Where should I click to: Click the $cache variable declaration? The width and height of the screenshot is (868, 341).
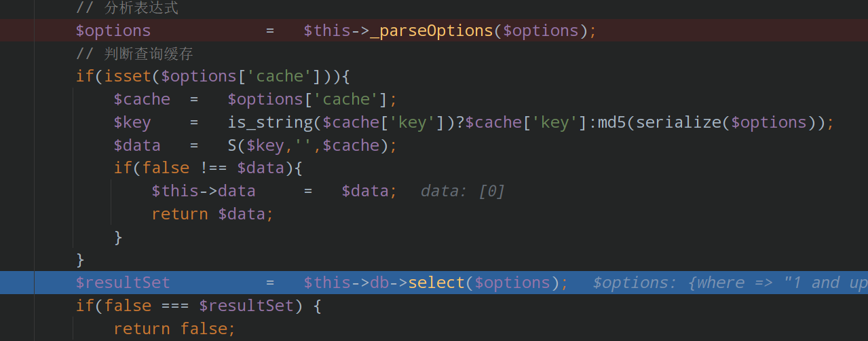pos(142,99)
